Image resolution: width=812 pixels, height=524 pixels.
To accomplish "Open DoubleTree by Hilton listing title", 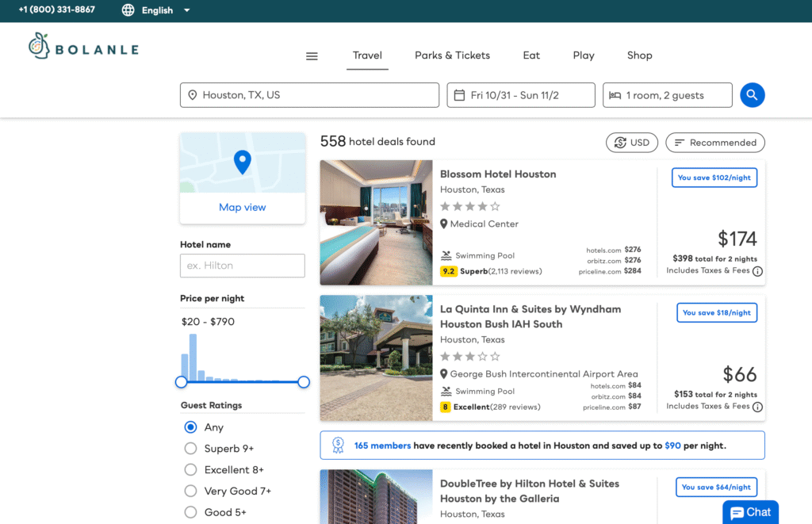I will [x=529, y=491].
